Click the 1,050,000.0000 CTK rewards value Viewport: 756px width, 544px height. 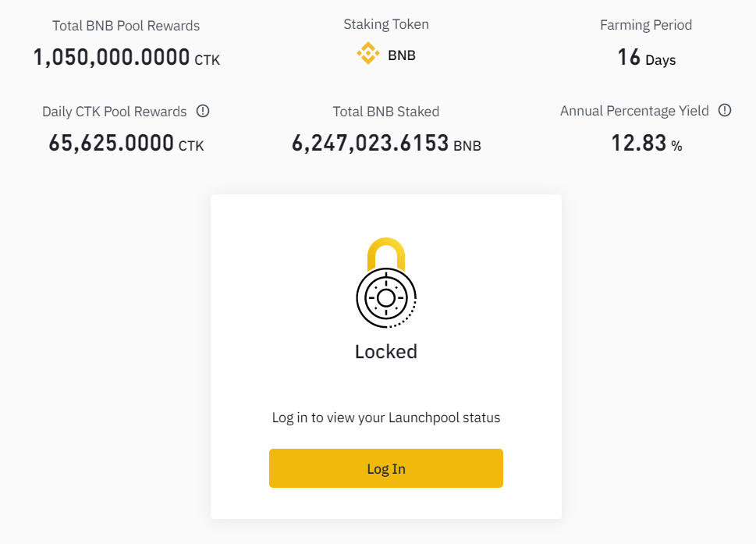click(126, 57)
